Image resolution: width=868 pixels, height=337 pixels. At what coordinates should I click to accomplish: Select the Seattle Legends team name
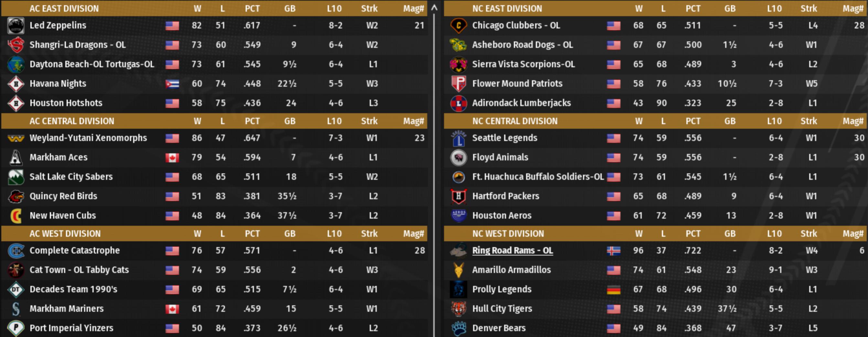tap(504, 138)
